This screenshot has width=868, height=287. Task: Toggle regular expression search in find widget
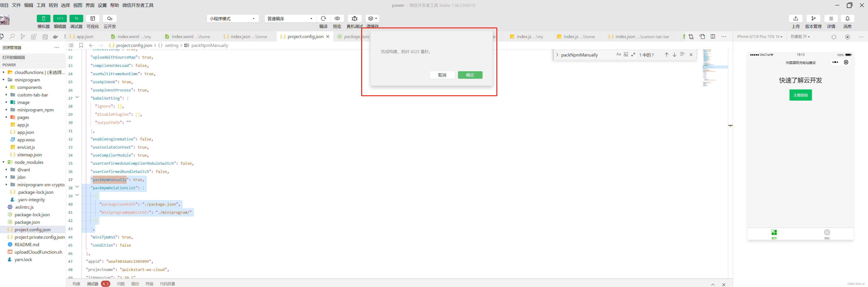pos(633,54)
